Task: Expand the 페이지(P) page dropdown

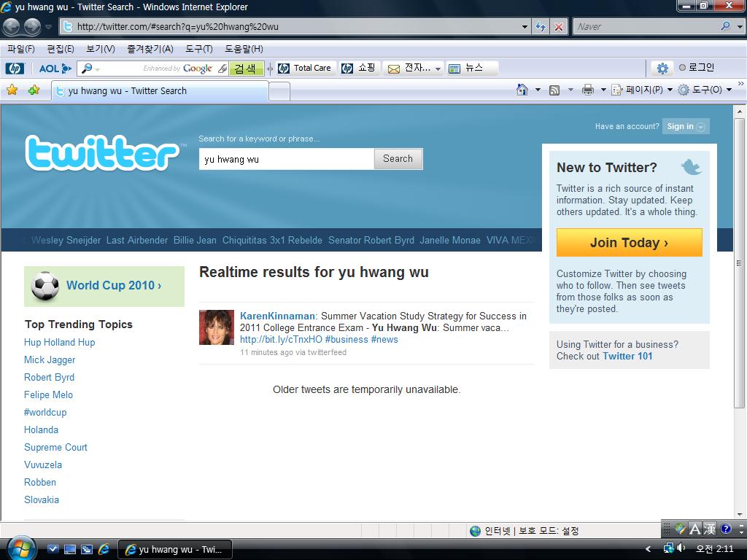Action: (643, 90)
